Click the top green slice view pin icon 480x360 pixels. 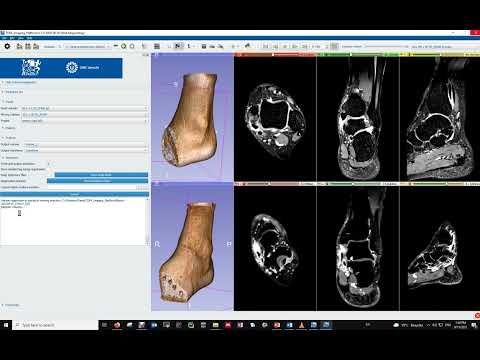(319, 54)
